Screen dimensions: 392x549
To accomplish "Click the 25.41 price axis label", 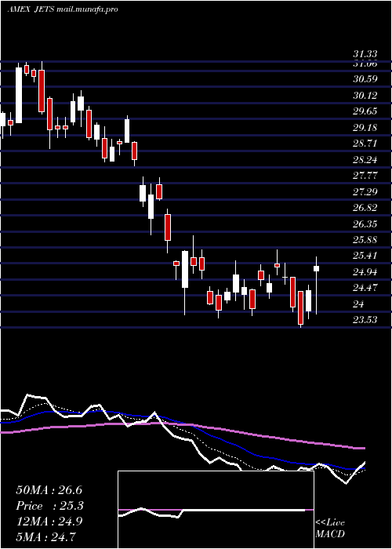I will [x=365, y=256].
